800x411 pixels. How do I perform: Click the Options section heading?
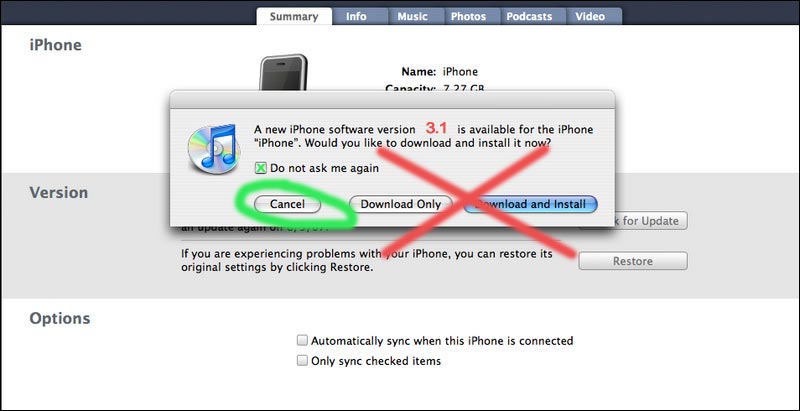pyautogui.click(x=60, y=318)
